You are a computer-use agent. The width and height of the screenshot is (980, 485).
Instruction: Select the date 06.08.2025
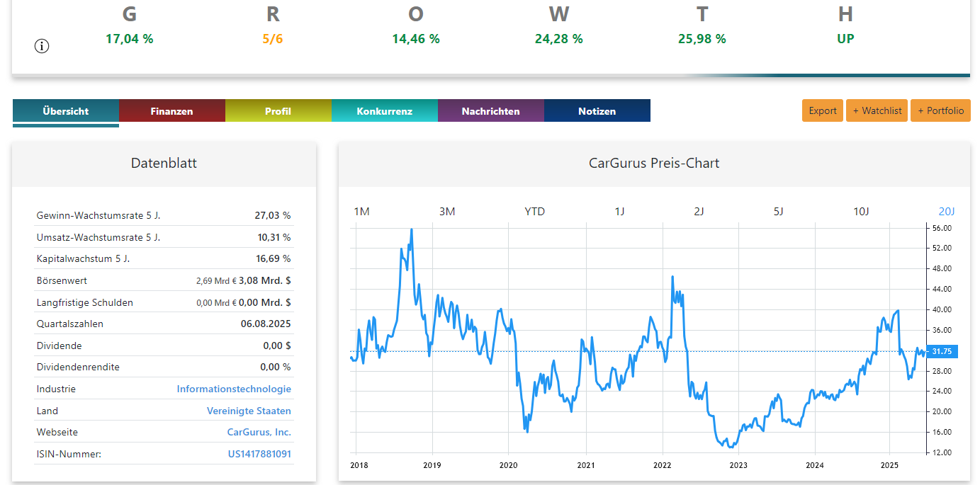point(266,324)
